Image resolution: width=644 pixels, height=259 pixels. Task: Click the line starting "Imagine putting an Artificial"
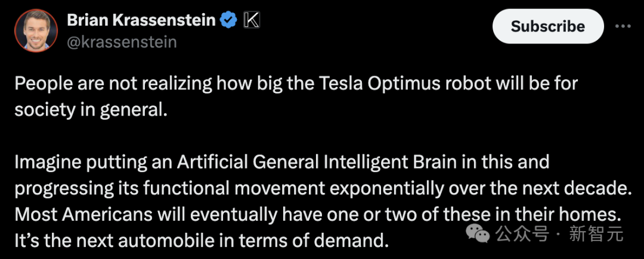point(281,162)
